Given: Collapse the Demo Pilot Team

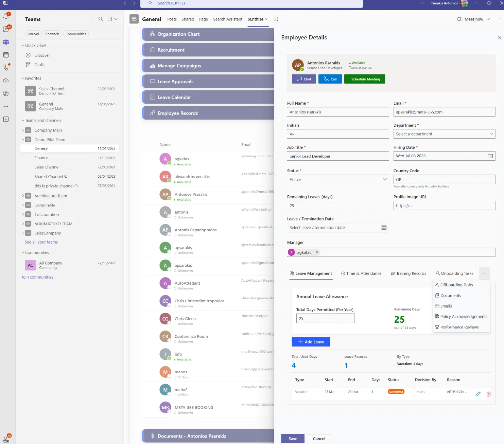Looking at the screenshot, I should [23, 140].
